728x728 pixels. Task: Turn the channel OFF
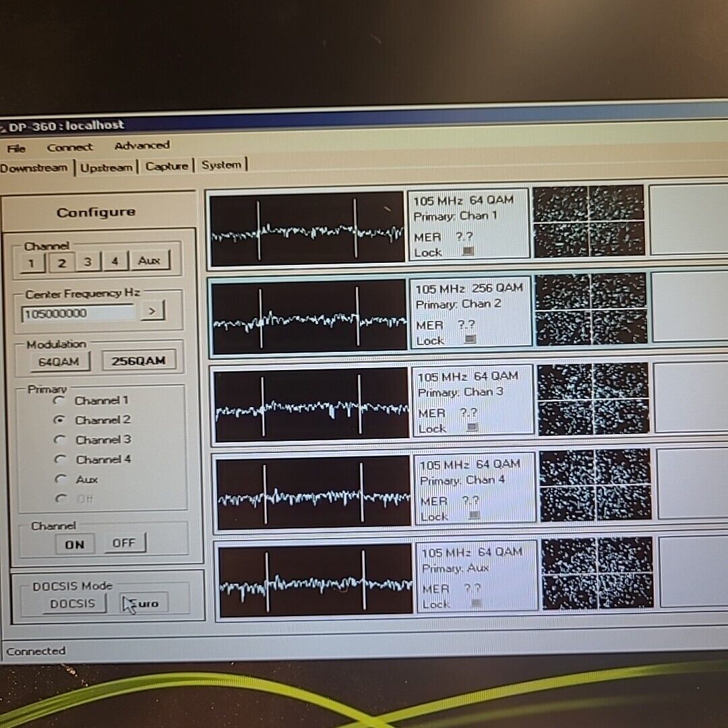[124, 542]
